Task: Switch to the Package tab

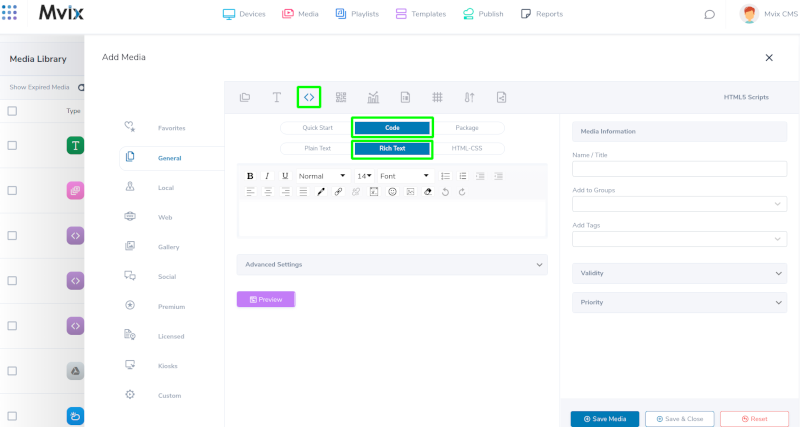Action: (467, 128)
